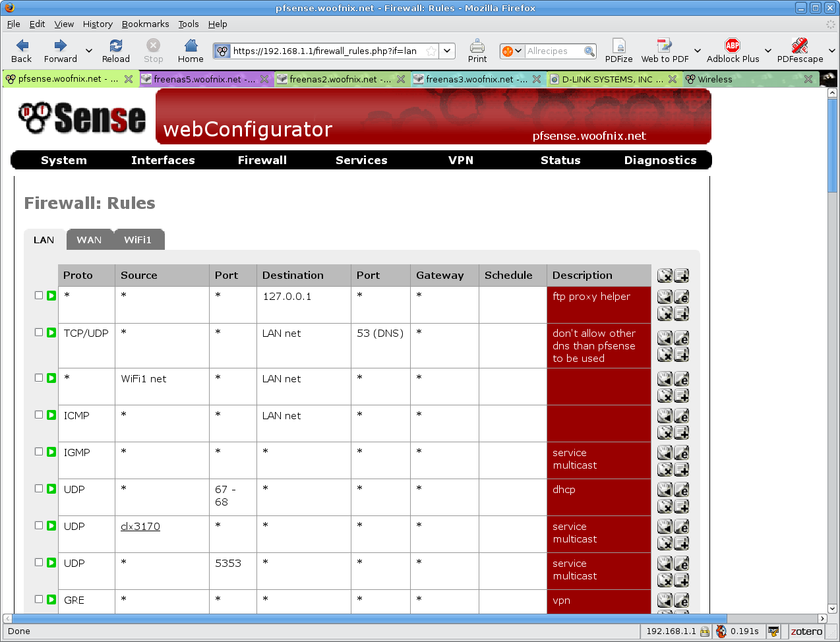Viewport: 840px width, 642px height.
Task: Open PDFescape dropdown arrow
Action: coord(832,51)
